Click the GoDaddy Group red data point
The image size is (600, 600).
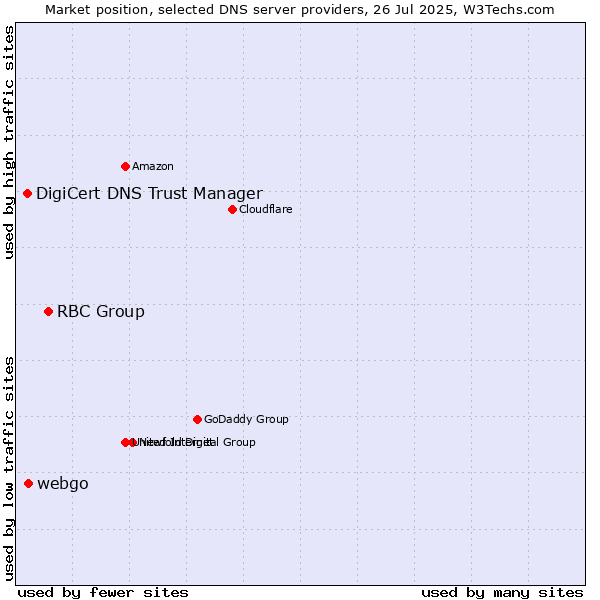(197, 419)
